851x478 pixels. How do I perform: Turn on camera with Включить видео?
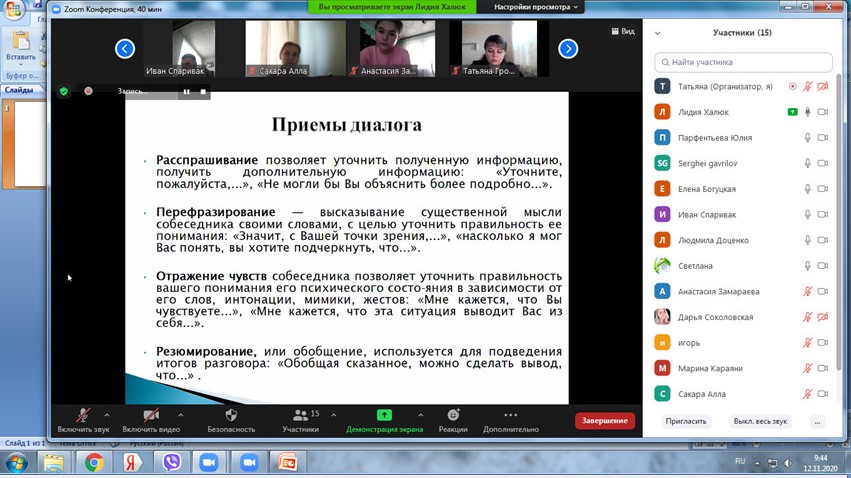pos(151,420)
